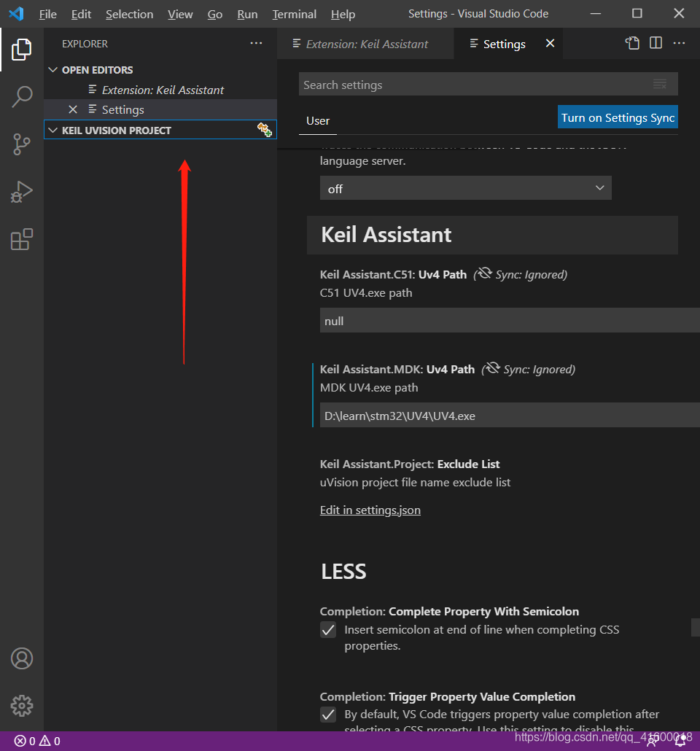The width and height of the screenshot is (700, 751).
Task: Open the Terminal menu
Action: (x=294, y=15)
